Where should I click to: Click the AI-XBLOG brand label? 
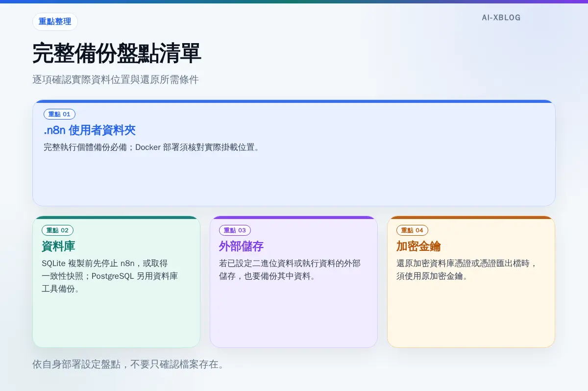501,18
